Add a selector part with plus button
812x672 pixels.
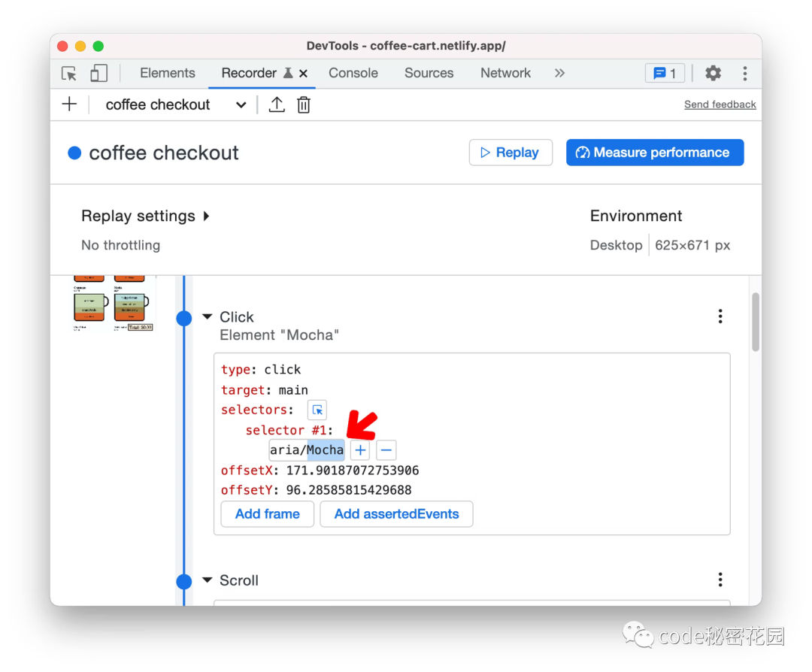360,450
